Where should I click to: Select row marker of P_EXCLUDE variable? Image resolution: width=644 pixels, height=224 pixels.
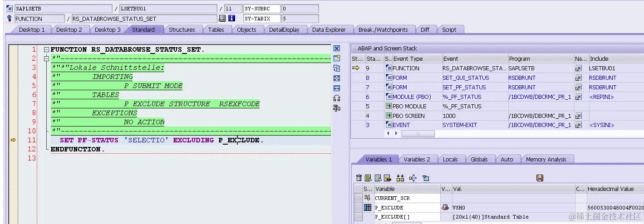coord(358,207)
